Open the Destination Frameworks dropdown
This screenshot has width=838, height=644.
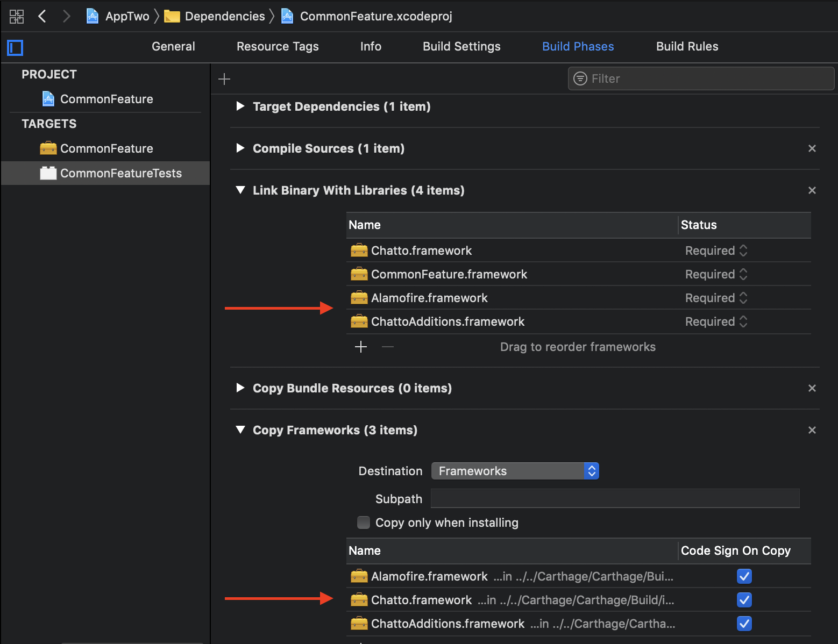pos(515,471)
